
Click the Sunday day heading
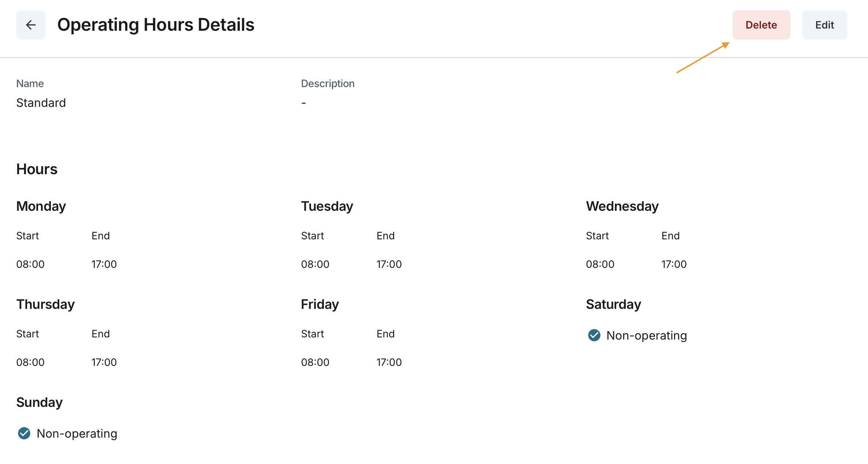(x=40, y=403)
